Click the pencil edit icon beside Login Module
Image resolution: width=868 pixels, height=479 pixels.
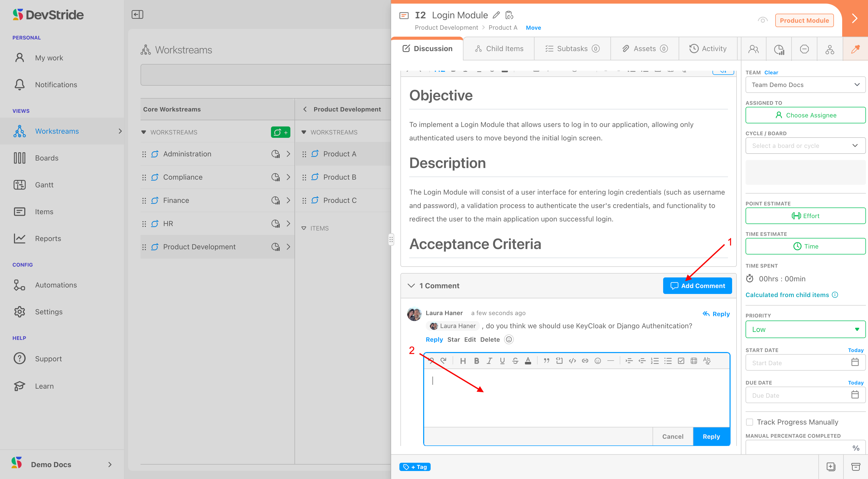[x=496, y=15]
